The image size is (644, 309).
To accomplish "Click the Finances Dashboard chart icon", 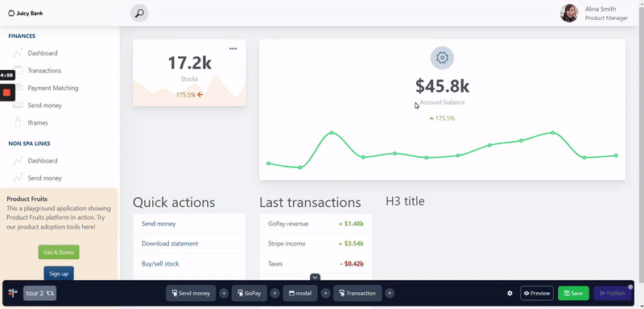I will click(x=18, y=53).
